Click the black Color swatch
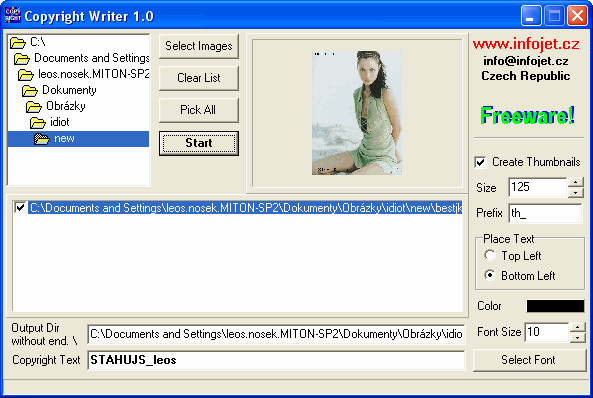 click(x=555, y=306)
